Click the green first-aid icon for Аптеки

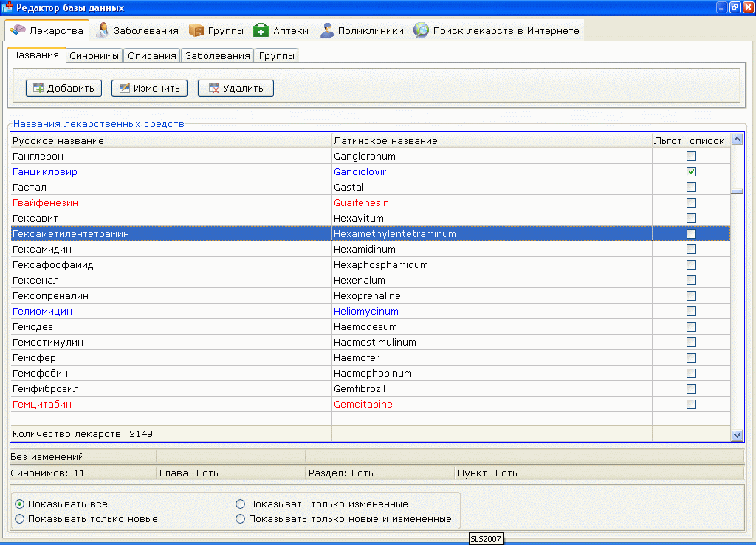pyautogui.click(x=261, y=30)
